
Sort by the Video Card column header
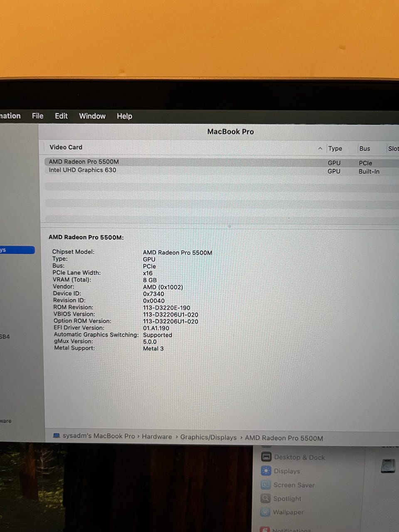[66, 147]
